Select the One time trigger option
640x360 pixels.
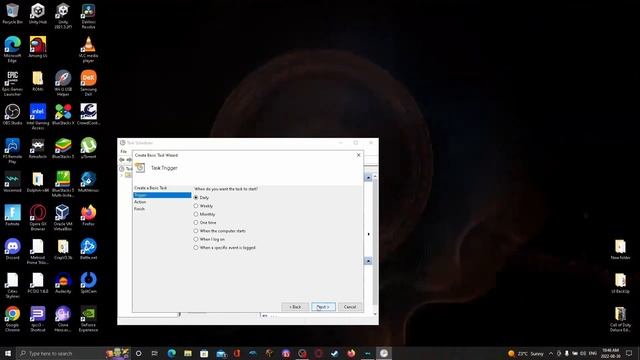pyautogui.click(x=196, y=222)
